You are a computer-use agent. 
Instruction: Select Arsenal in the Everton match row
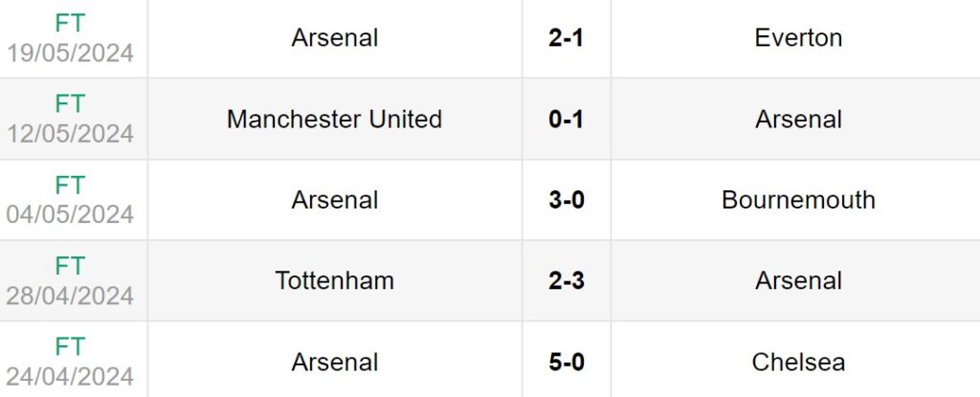point(335,38)
